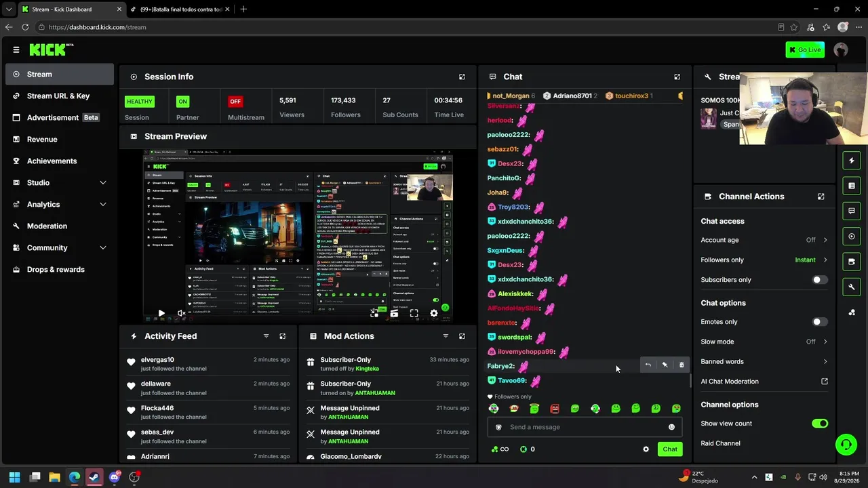Screen dimensions: 868x488
Task: Open the Windows Start menu
Action: (14, 477)
